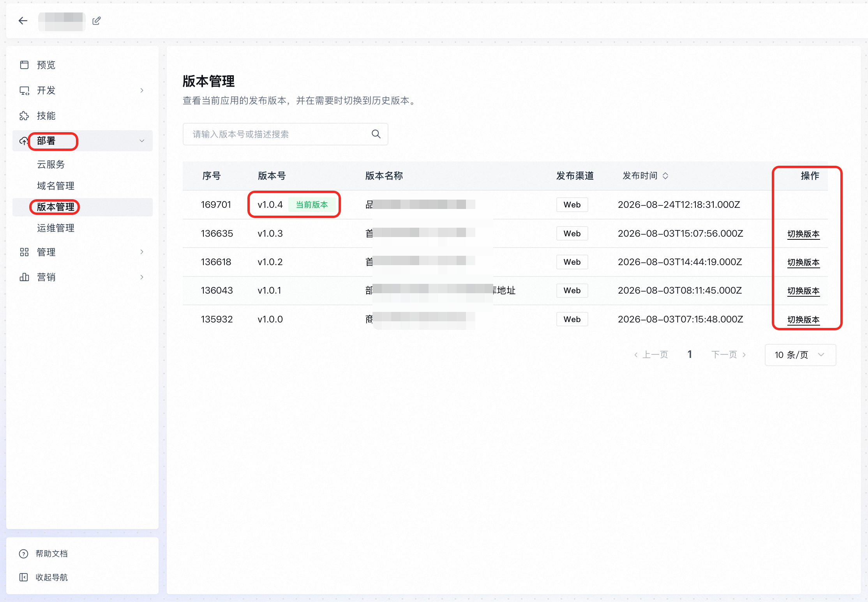Click the 收起导航 label
This screenshot has height=602, width=868.
click(x=51, y=577)
